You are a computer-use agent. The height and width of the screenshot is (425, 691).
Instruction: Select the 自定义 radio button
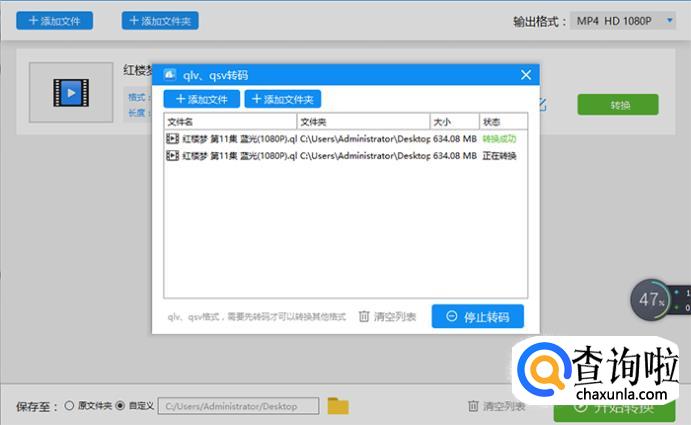click(x=120, y=406)
